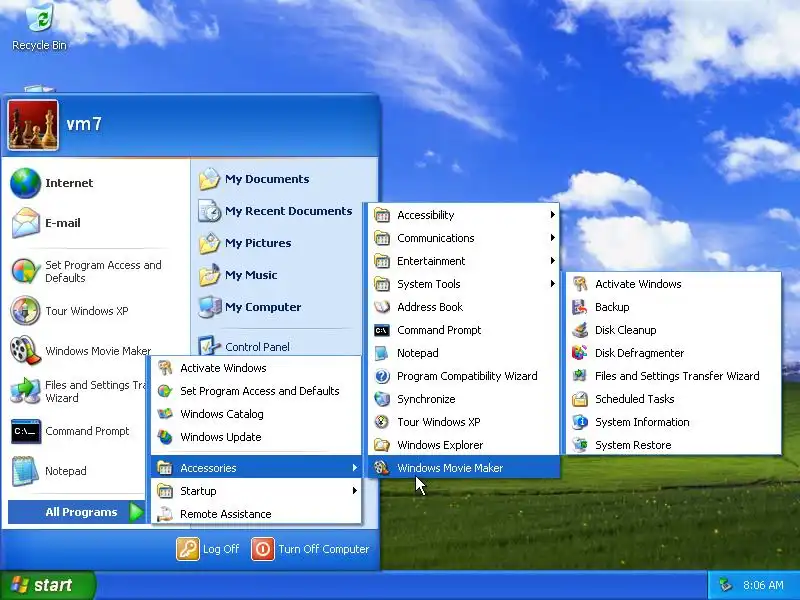
Task: Open the Notepad icon in left pane
Action: click(x=25, y=470)
